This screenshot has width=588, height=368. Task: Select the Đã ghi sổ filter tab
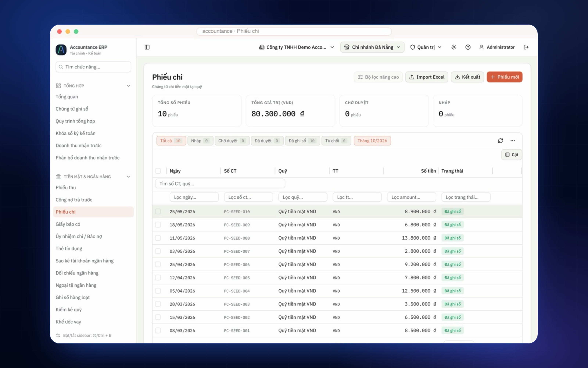coord(302,141)
